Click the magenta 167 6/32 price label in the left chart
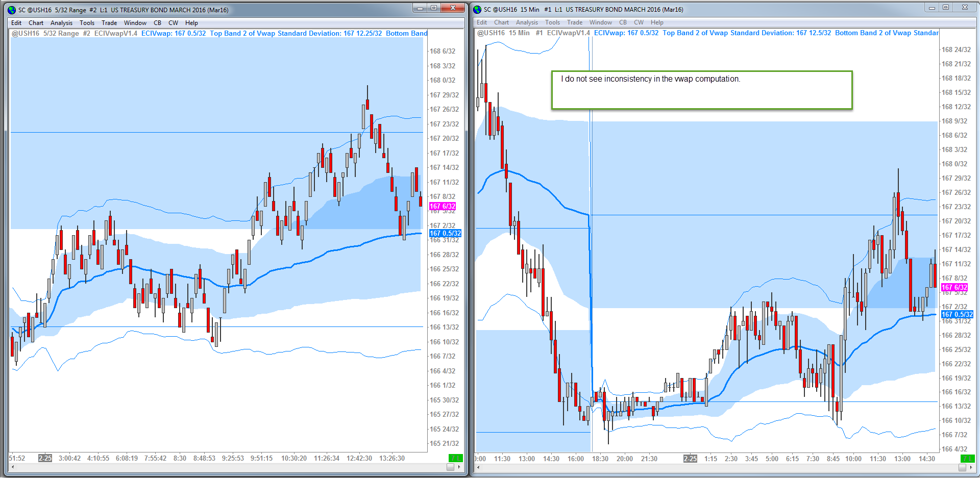The height and width of the screenshot is (478, 980). click(x=443, y=206)
